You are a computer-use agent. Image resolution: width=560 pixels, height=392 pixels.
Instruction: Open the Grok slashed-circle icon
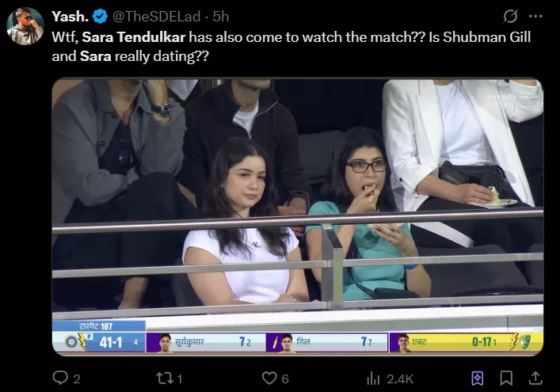point(510,16)
